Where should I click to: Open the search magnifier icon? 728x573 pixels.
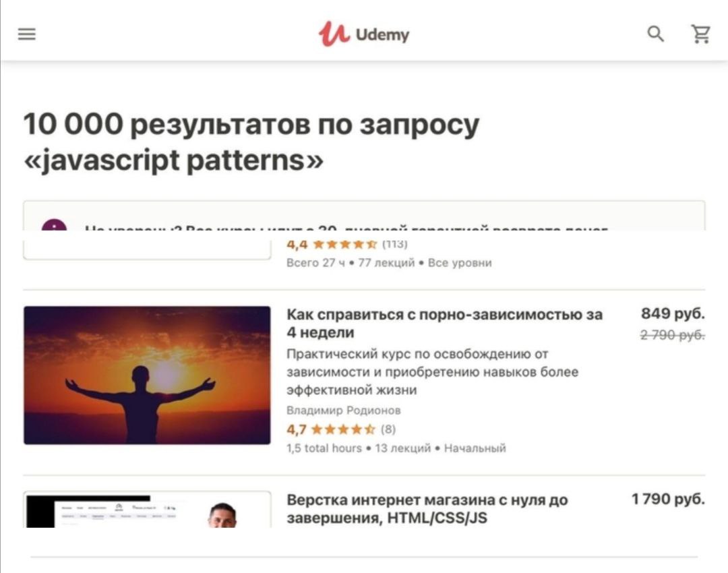tap(656, 34)
